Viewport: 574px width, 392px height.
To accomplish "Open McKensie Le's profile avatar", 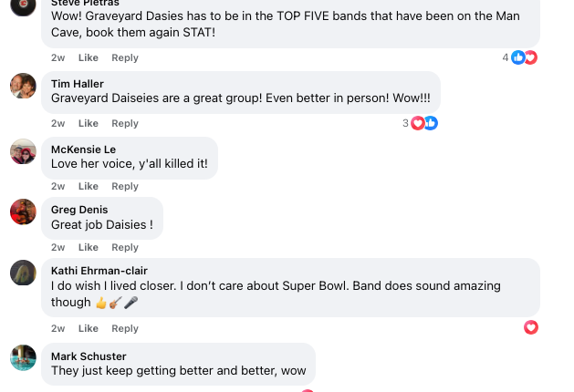I will click(x=23, y=151).
